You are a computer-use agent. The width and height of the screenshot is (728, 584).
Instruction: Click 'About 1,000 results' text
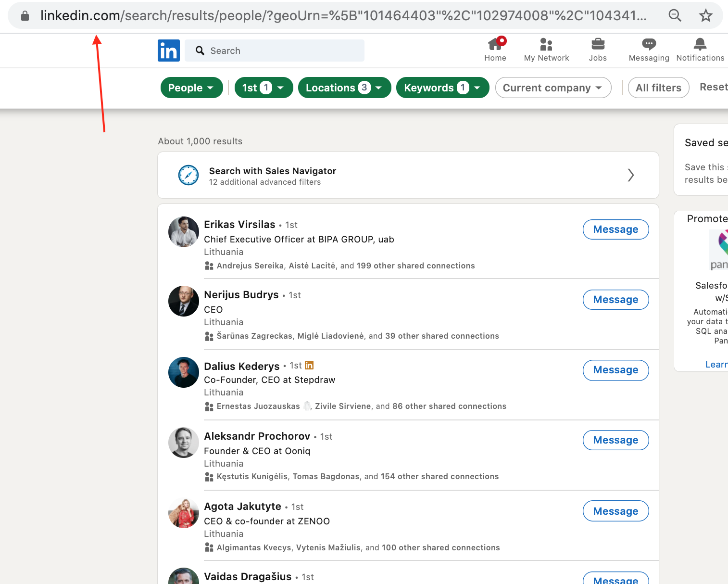coord(200,141)
